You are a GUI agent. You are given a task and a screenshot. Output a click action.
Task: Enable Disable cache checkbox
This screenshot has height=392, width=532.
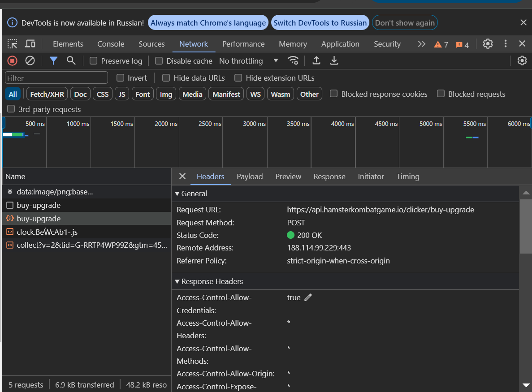click(x=159, y=60)
